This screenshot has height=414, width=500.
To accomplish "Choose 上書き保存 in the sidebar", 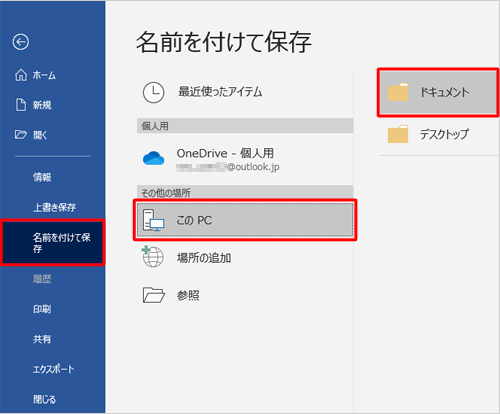I will 54,207.
